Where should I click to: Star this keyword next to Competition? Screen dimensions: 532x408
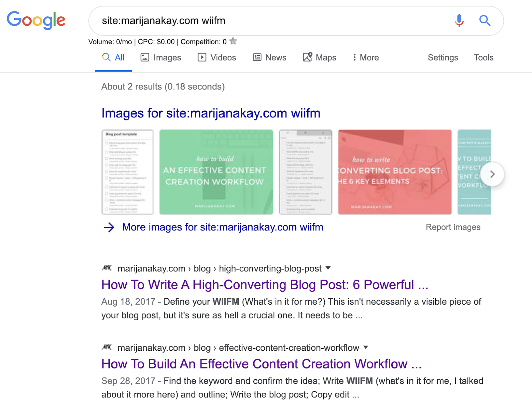[233, 41]
